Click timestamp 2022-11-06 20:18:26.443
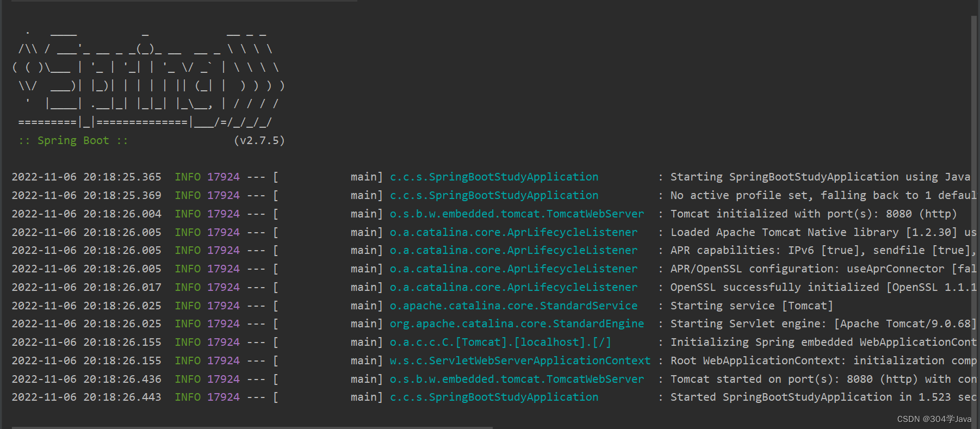The image size is (980, 429). (x=86, y=397)
